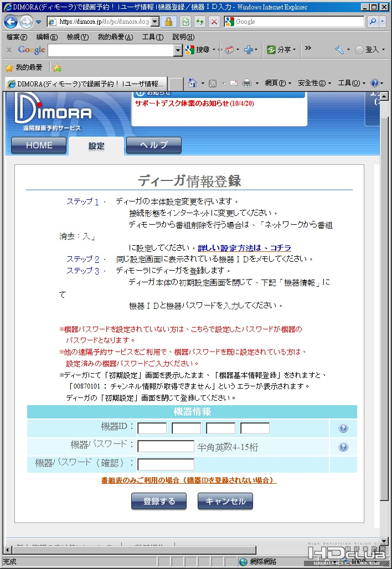Open the 安全性(S) command menu
The width and height of the screenshot is (392, 569).
[314, 83]
